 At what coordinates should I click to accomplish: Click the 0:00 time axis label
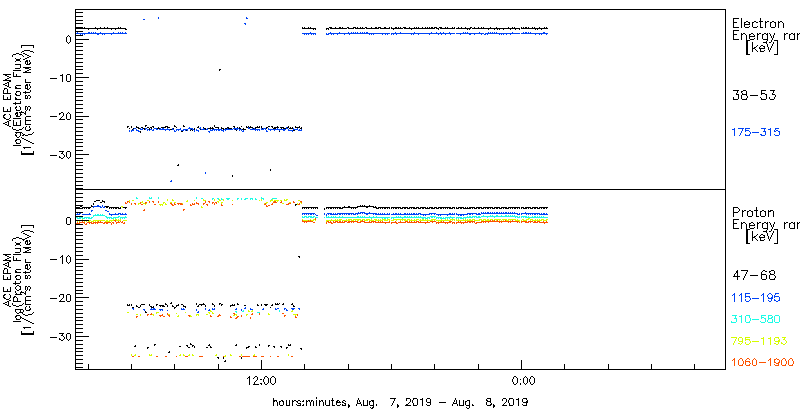tap(521, 381)
